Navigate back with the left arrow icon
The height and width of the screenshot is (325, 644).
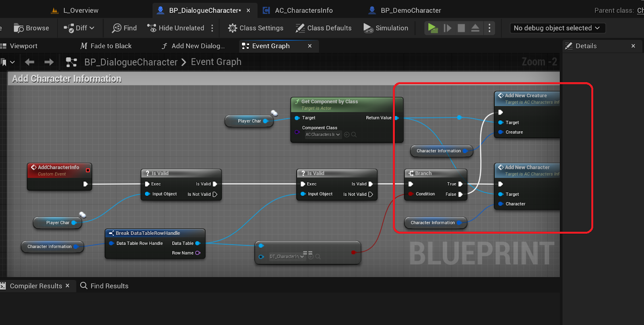[29, 62]
